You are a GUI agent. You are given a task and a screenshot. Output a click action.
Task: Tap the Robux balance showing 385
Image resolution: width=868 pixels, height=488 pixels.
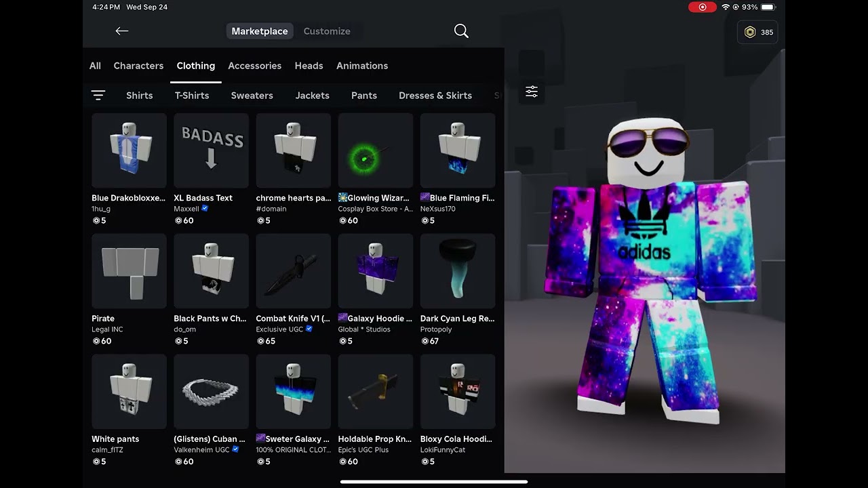pyautogui.click(x=758, y=32)
